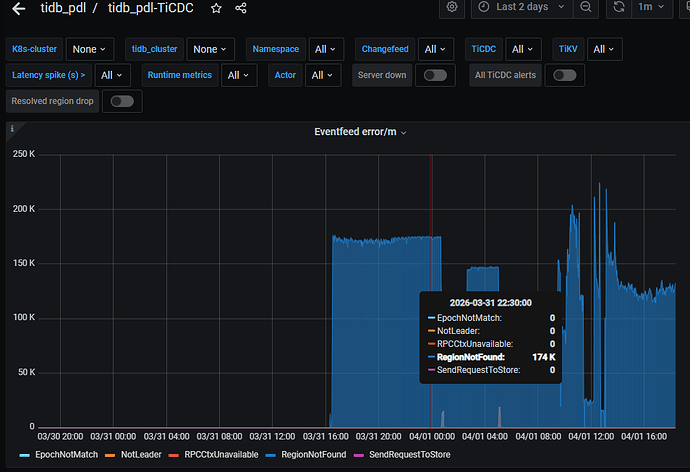The height and width of the screenshot is (472, 690).
Task: Open the Eventfeed error/m panel menu
Action: pos(348,130)
